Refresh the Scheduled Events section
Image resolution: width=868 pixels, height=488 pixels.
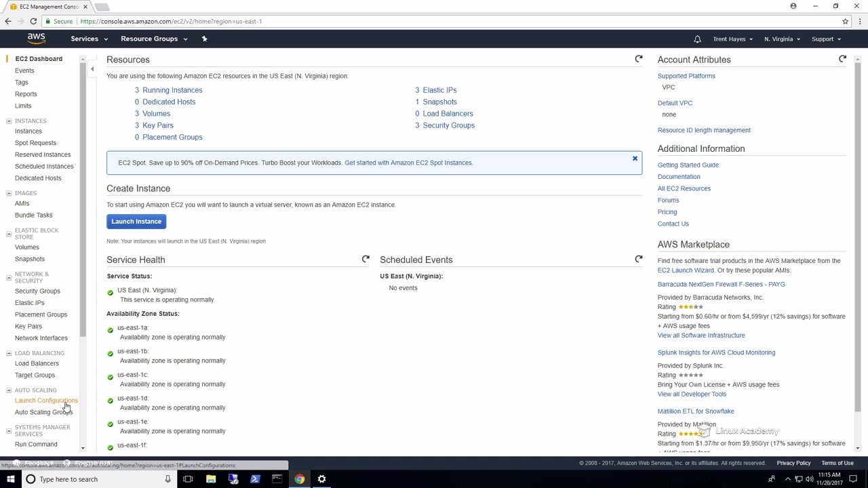pyautogui.click(x=639, y=259)
